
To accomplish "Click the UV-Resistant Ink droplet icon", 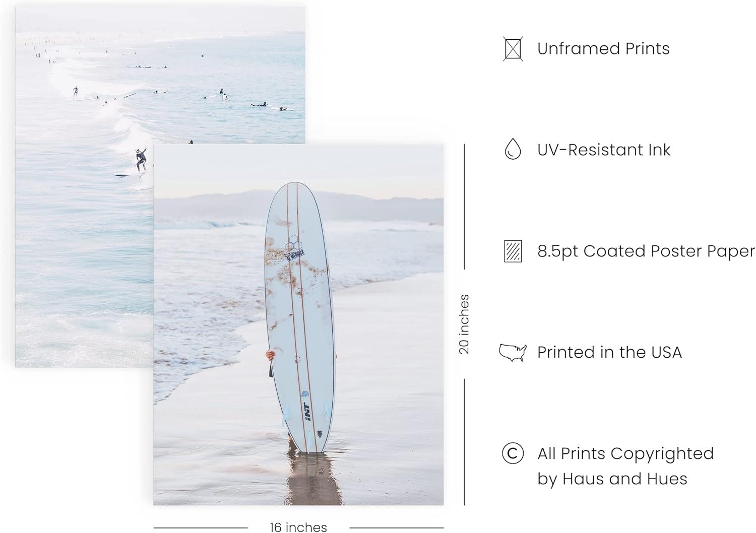I will pos(513,150).
